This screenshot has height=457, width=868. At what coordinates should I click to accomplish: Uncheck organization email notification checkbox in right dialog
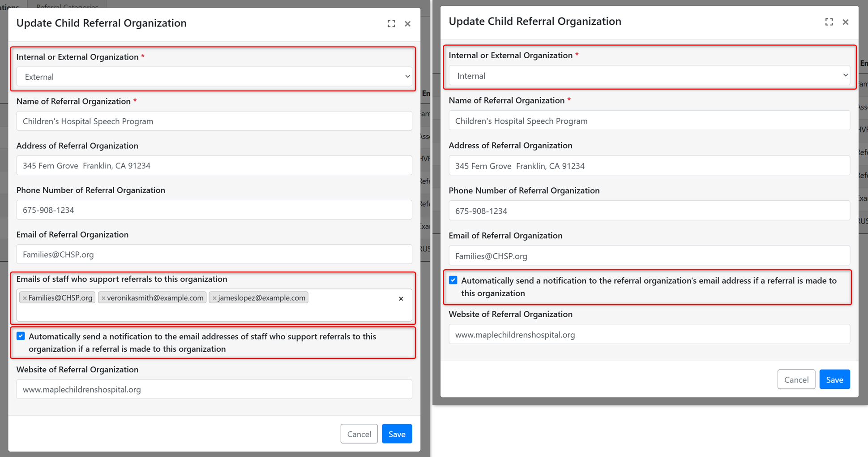click(453, 280)
